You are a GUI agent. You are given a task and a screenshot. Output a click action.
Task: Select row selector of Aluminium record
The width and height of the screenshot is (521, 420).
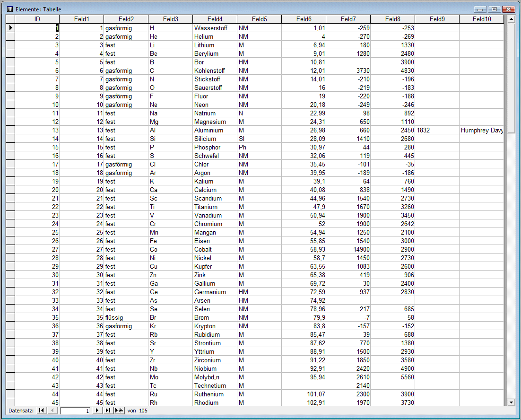pos(10,130)
